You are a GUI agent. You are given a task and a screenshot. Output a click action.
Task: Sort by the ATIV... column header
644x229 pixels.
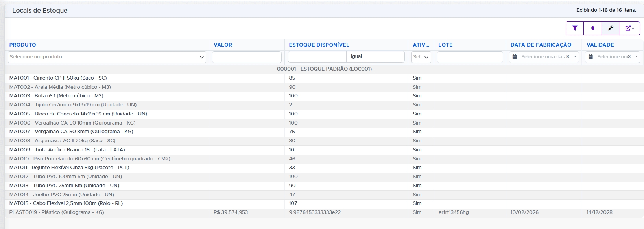coord(421,45)
